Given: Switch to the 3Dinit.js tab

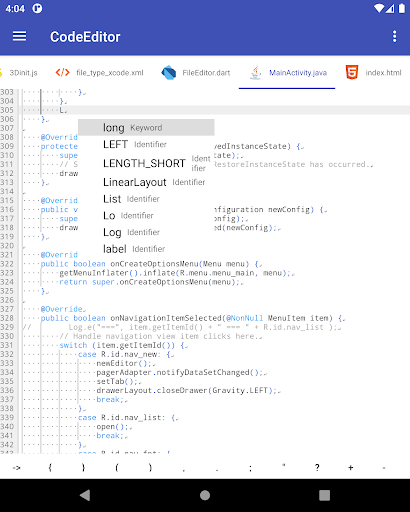Looking at the screenshot, I should [19, 73].
